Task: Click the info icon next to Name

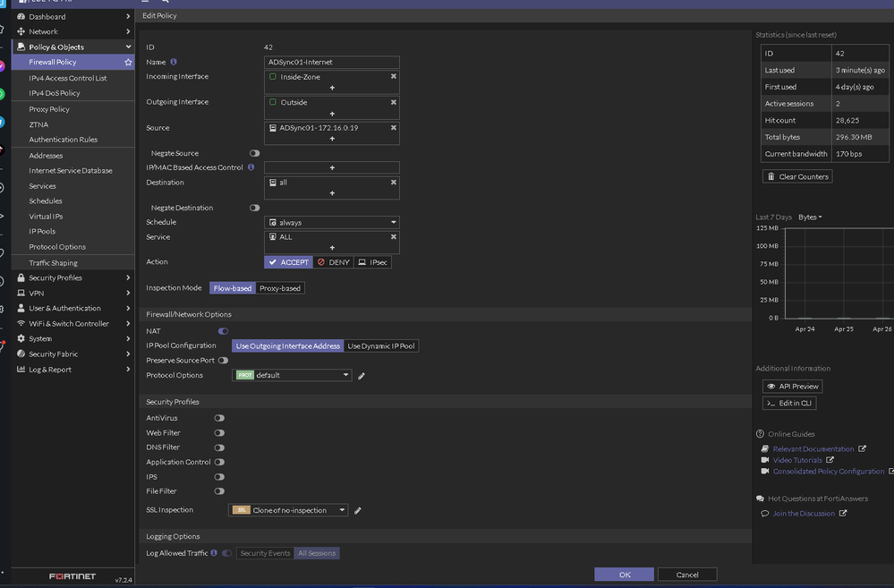Action: coord(174,62)
